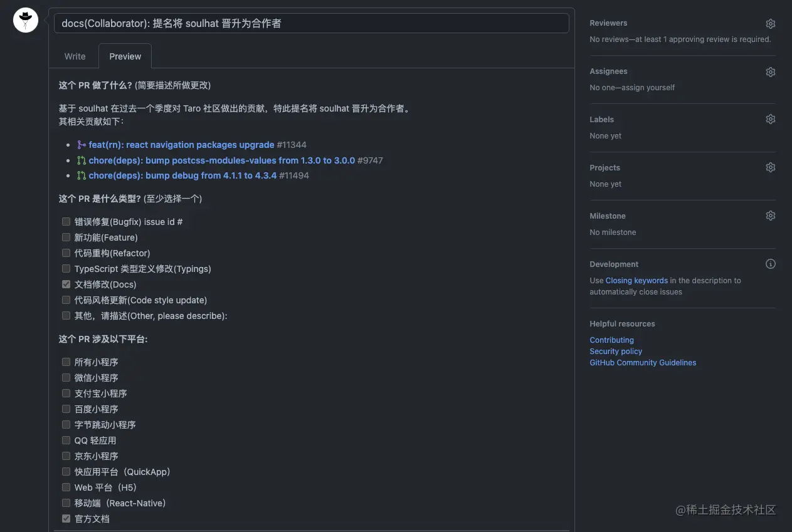The width and height of the screenshot is (792, 532).
Task: Click the PR number #9747
Action: click(370, 160)
